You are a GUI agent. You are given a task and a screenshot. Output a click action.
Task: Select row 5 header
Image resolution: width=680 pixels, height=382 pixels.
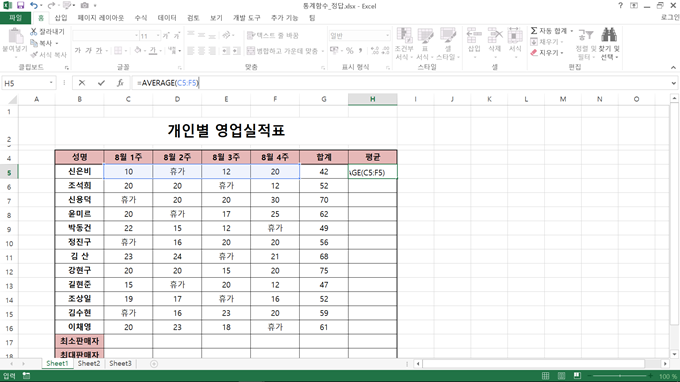click(9, 173)
